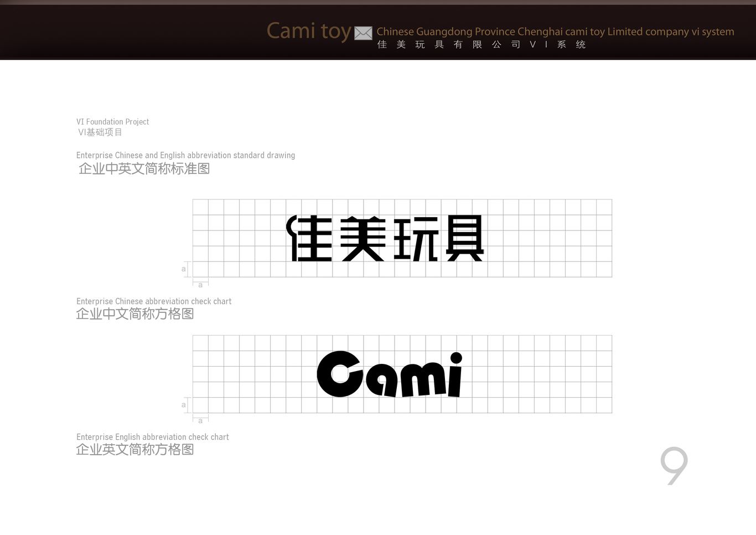Image resolution: width=756 pixels, height=535 pixels.
Task: Click the caption 企业中文简称方格图
Action: (135, 314)
